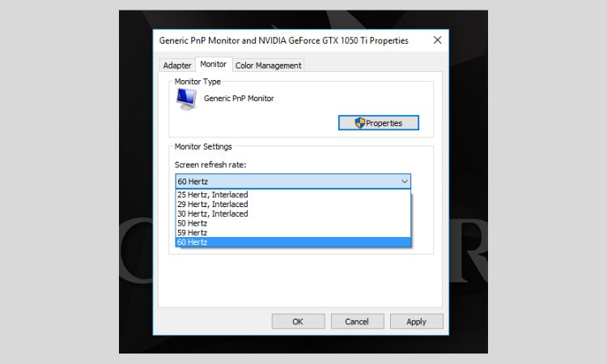607x364 pixels.
Task: Click the dialog title bar text
Action: (x=284, y=40)
